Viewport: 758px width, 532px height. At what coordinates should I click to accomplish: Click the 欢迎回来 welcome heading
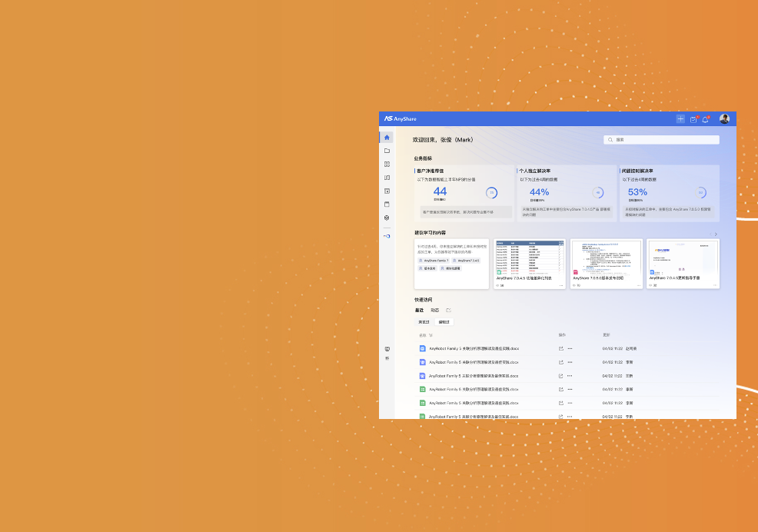(x=444, y=140)
